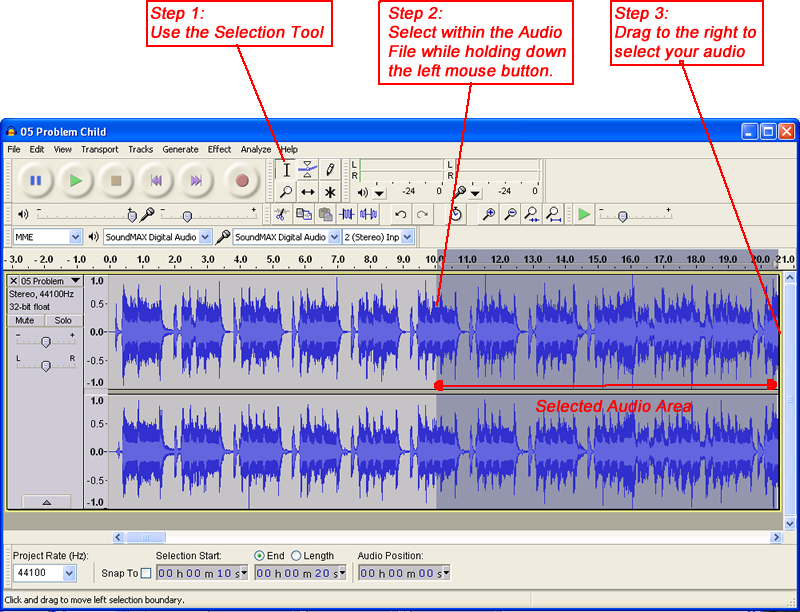Click the Undo arrow icon
The width and height of the screenshot is (800, 612).
(x=401, y=214)
